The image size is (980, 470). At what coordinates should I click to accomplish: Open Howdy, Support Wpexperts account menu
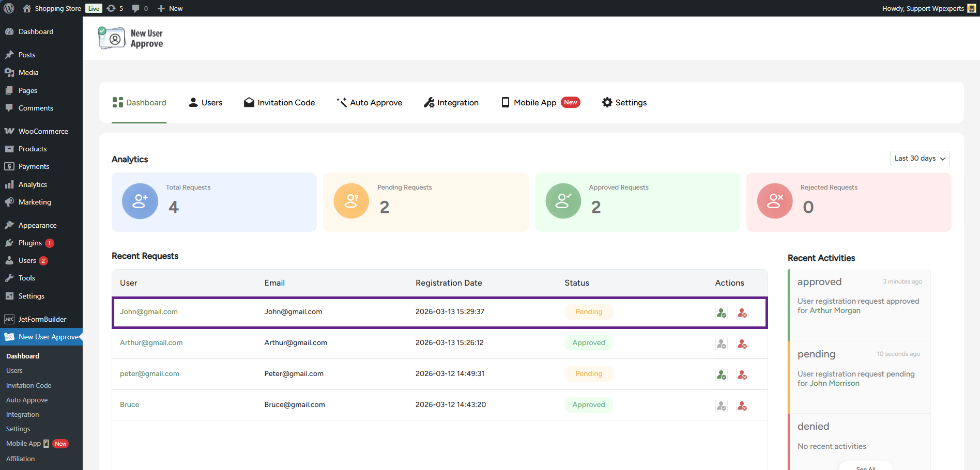point(928,8)
